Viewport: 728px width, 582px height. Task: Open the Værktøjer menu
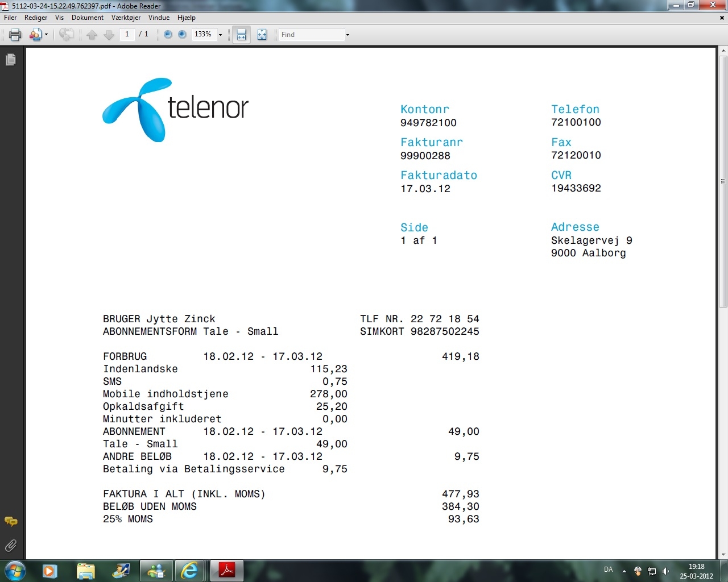click(x=126, y=18)
